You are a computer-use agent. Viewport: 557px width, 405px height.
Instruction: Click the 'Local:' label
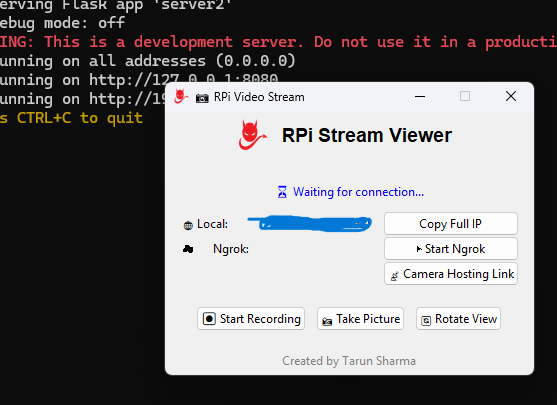pos(212,224)
